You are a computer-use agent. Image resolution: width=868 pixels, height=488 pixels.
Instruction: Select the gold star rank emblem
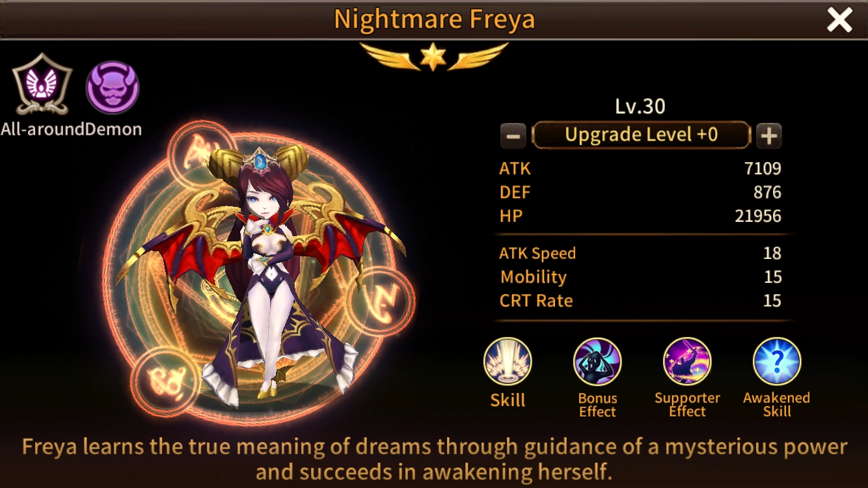pos(433,57)
